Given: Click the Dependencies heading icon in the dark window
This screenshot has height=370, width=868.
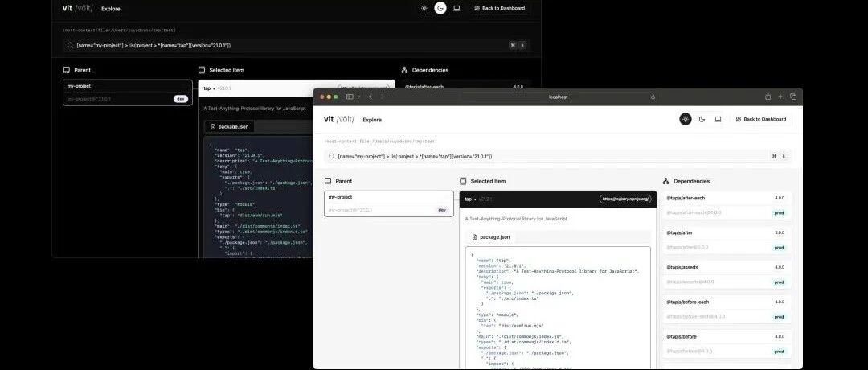Looking at the screenshot, I should coord(404,70).
